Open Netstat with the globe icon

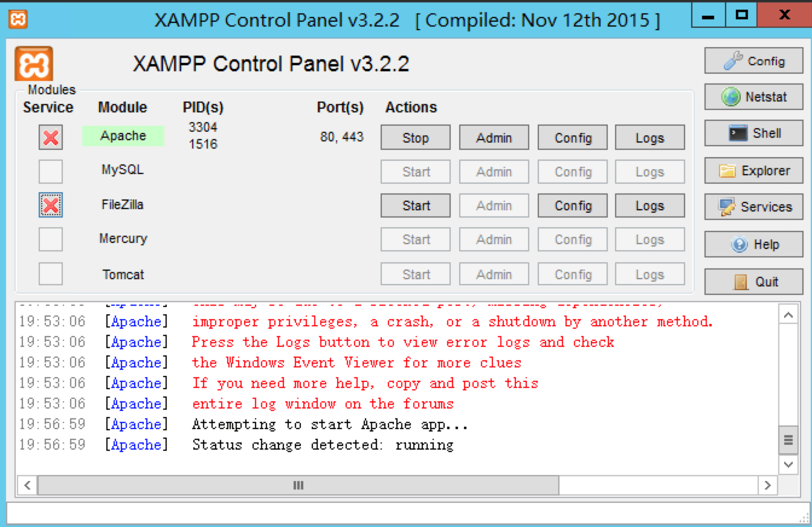click(x=753, y=97)
